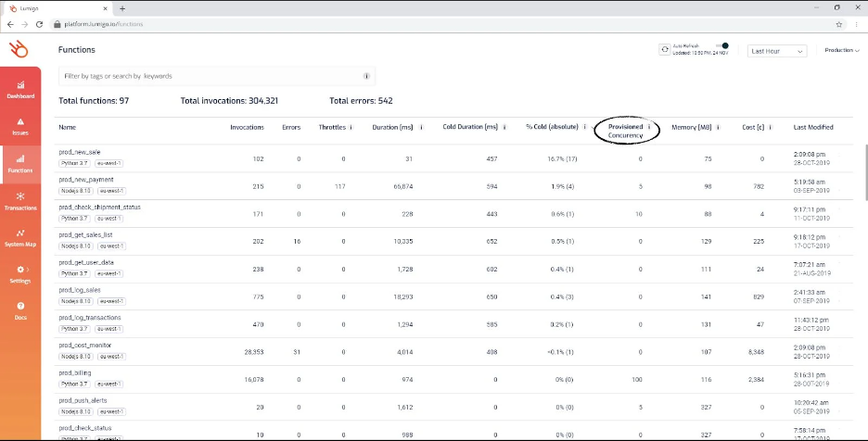
Task: Sort by the Invocations column header
Action: click(x=247, y=127)
